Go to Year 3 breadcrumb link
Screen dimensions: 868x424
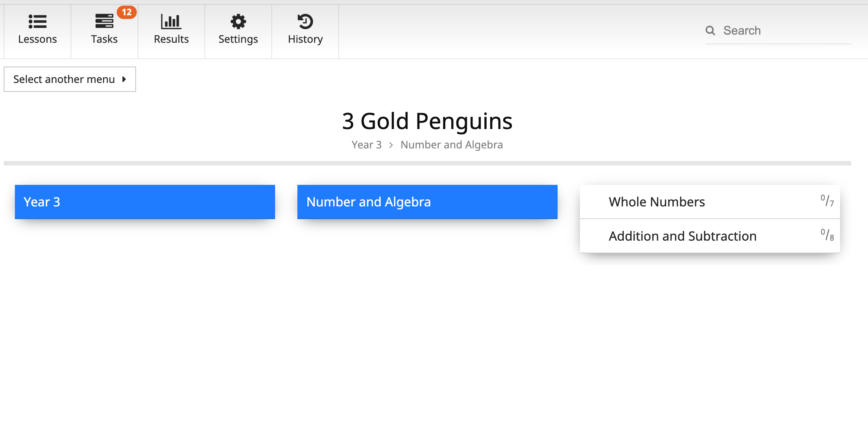[x=367, y=145]
